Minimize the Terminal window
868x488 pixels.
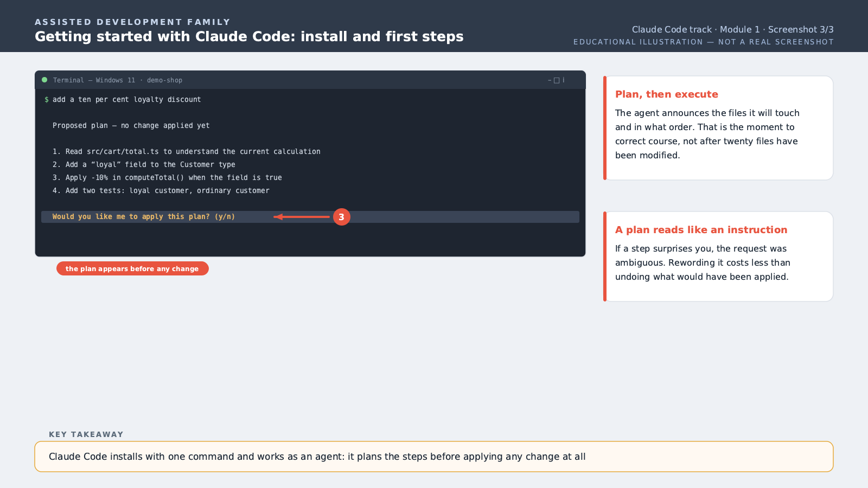coord(550,80)
